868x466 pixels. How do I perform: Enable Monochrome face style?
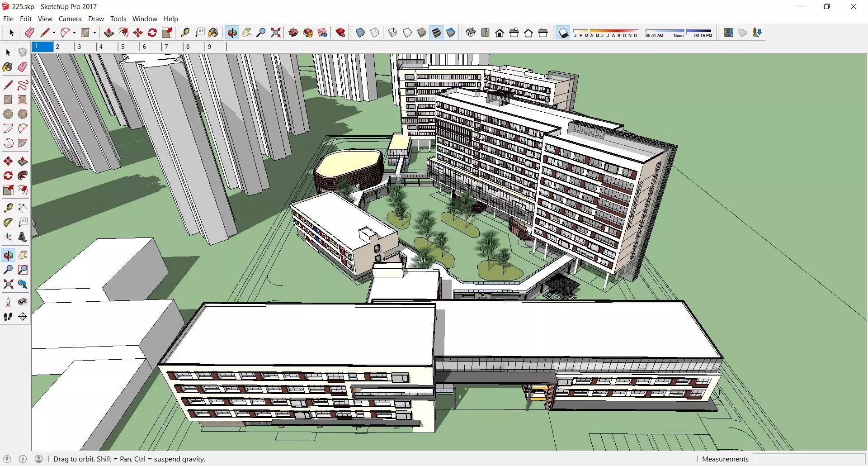(x=451, y=33)
